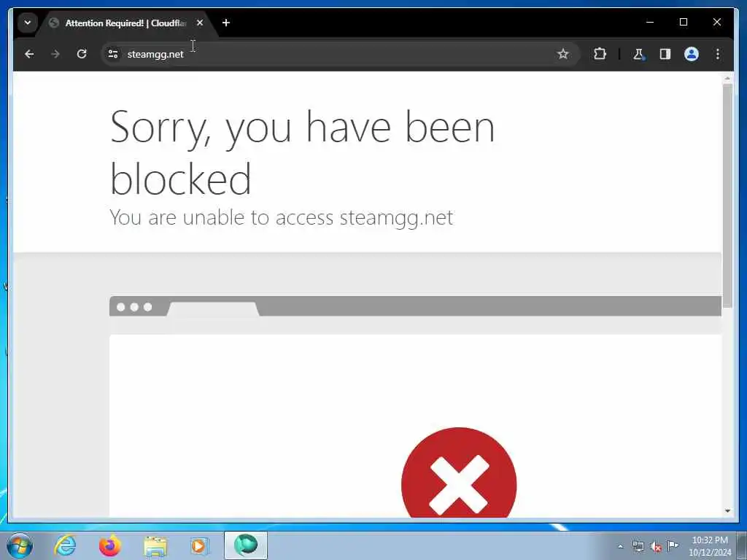Click the page vertical scrollbar thumb

727,195
